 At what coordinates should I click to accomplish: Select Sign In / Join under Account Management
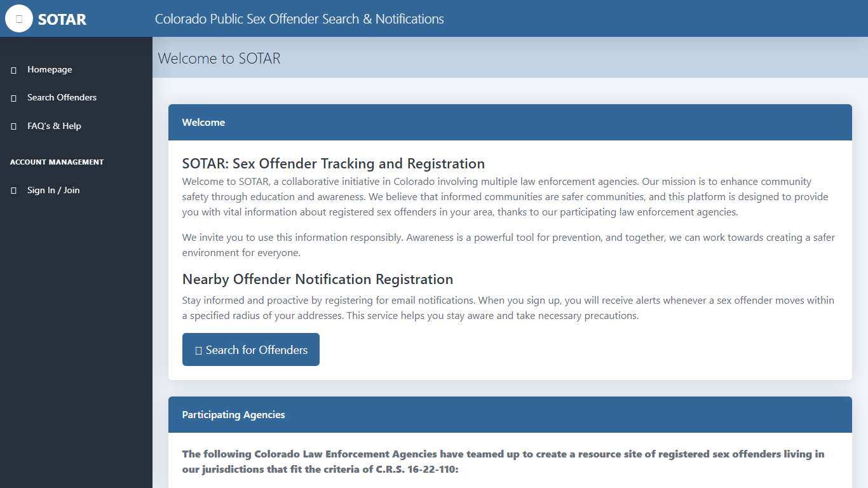[53, 190]
